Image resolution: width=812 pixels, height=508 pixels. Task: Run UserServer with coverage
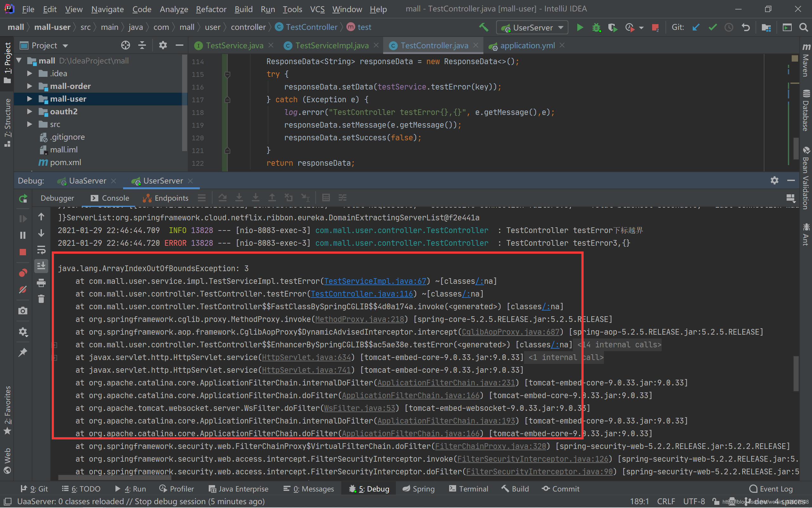[x=613, y=27]
